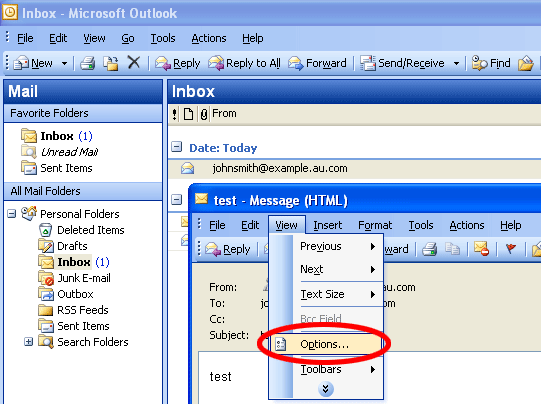The width and height of the screenshot is (541, 404).
Task: Open Actions menu in the message window
Action: point(467,225)
